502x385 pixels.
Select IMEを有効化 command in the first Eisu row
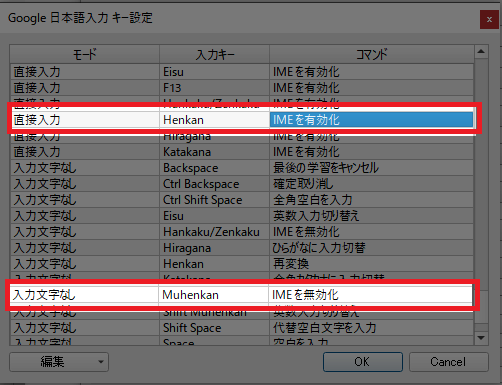tap(371, 72)
